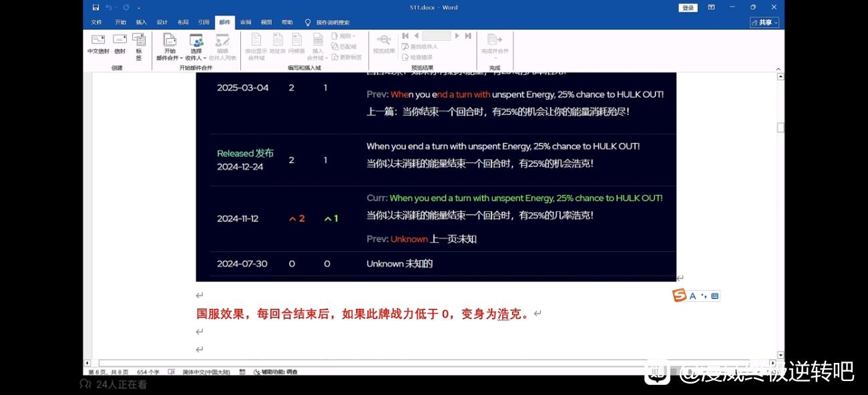Click the 查找收件人 find recipient button
The image size is (868, 395).
419,47
